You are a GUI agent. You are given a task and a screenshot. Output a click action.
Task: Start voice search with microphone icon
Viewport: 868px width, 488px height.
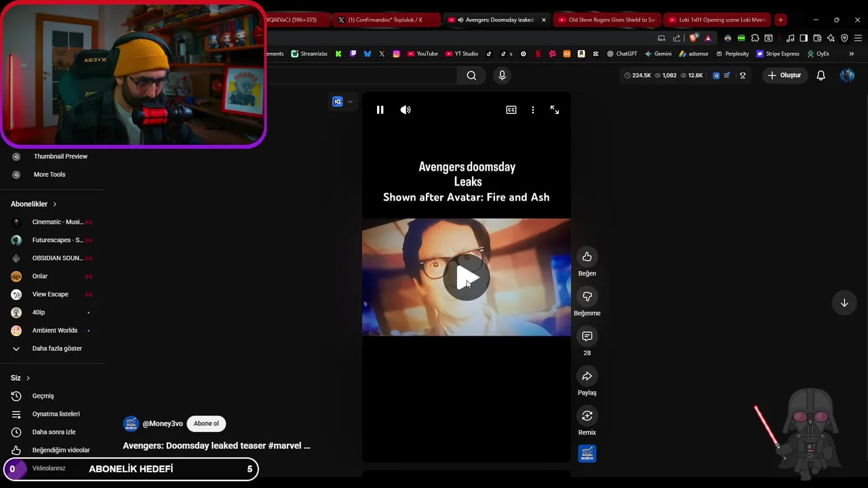pos(502,76)
